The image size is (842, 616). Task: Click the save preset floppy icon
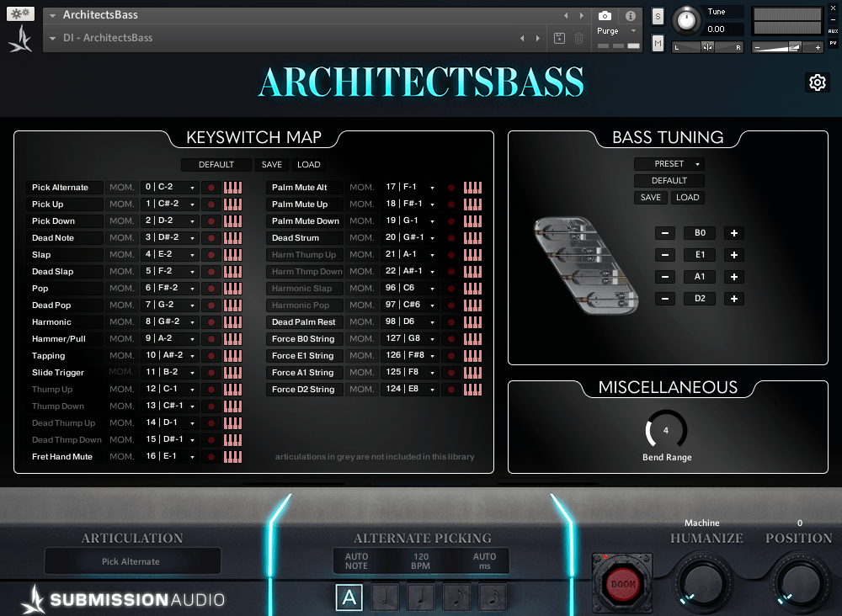click(560, 38)
